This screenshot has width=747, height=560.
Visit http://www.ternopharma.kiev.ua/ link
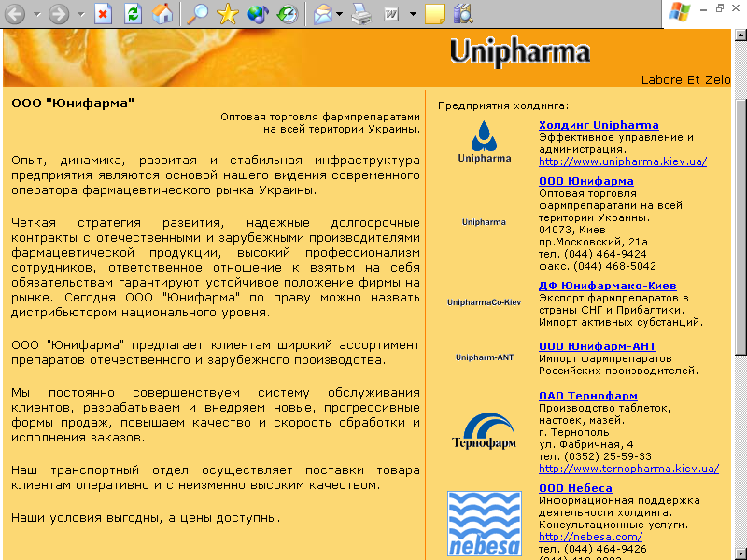coord(628,469)
